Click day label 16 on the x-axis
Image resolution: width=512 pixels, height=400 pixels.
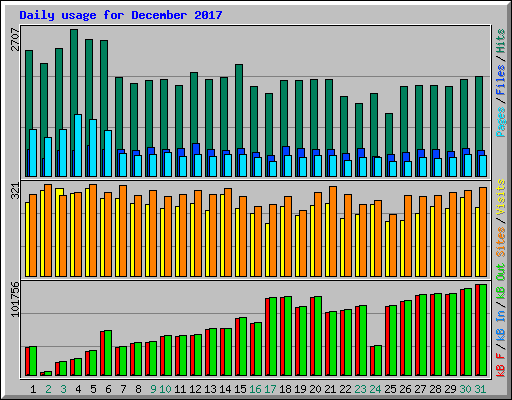(255, 389)
